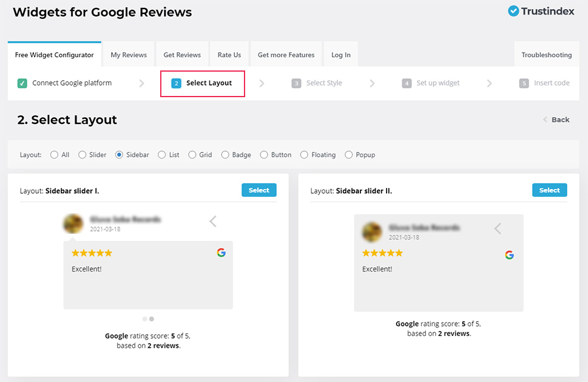The image size is (588, 382).
Task: Click 'Excellent!' review text in Sidebar slider I
Action: click(x=87, y=269)
